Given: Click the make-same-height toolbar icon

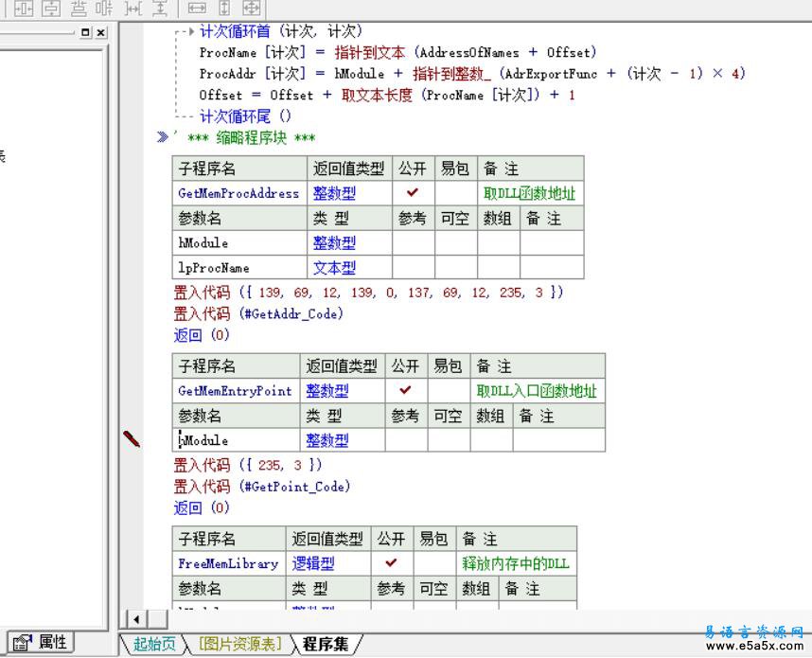Looking at the screenshot, I should pyautogui.click(x=225, y=8).
